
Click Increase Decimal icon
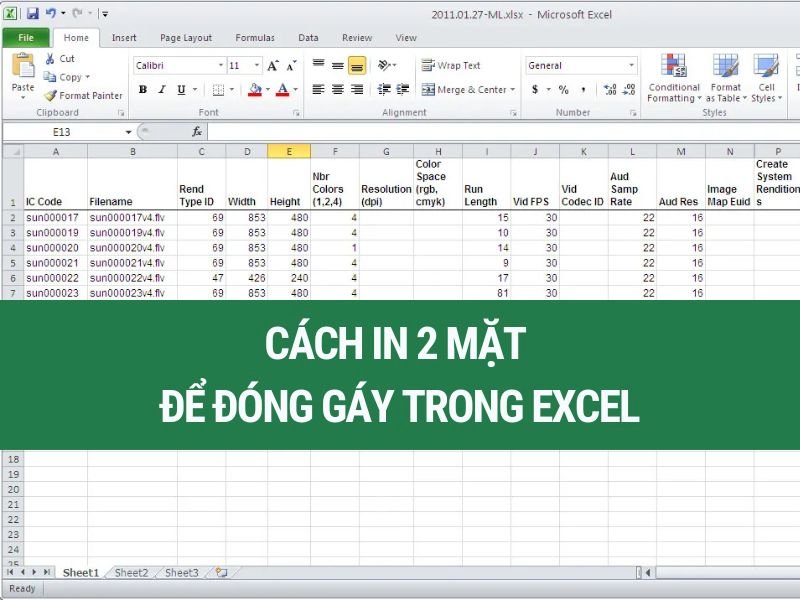(610, 90)
